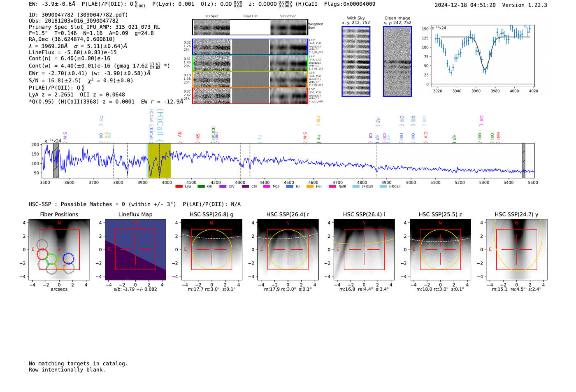This screenshot has width=576, height=392.
Task: Open the HSC SSP(24.7) y image
Action: coord(516,249)
